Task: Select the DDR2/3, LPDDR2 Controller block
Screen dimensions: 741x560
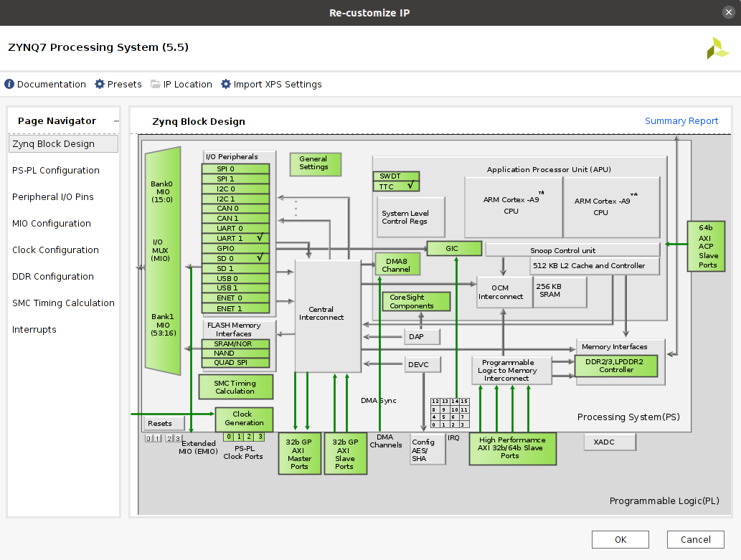Action: pyautogui.click(x=616, y=366)
